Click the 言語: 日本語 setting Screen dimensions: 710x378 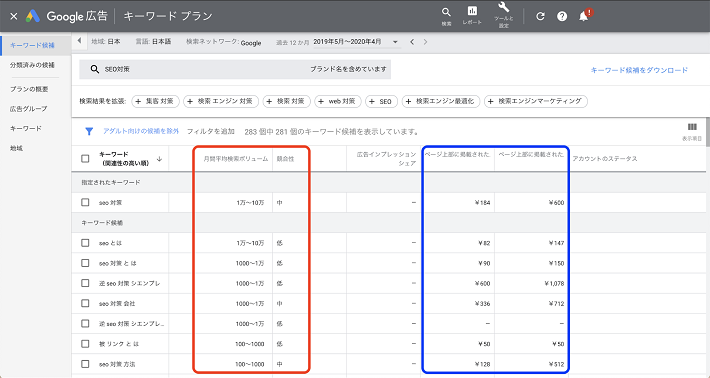pyautogui.click(x=153, y=42)
